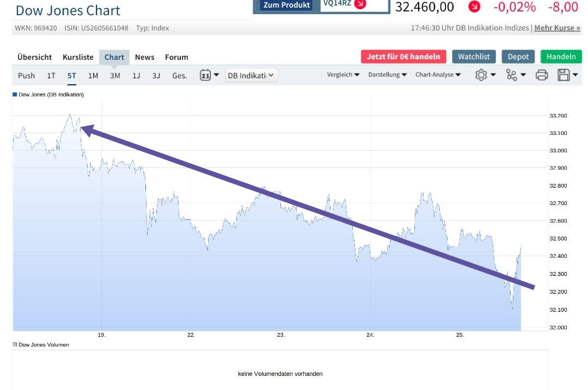Image resolution: width=588 pixels, height=390 pixels.
Task: Click the 33.200 price axis label
Action: pyautogui.click(x=558, y=116)
